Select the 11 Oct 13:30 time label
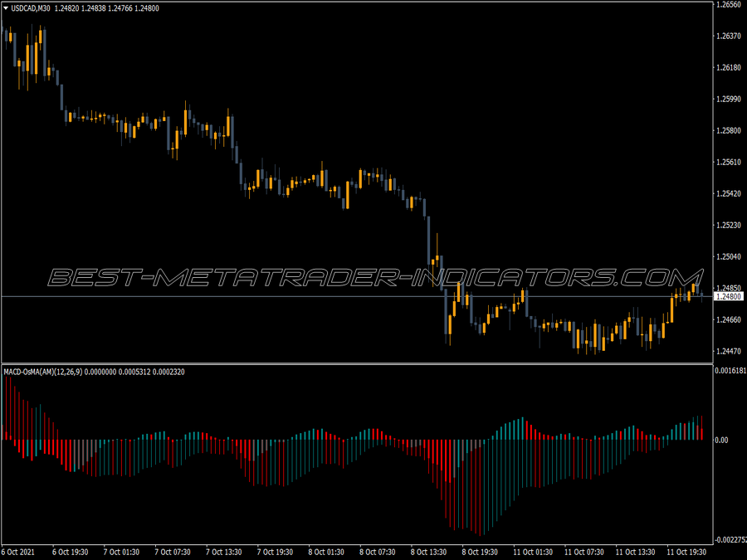Image resolution: width=747 pixels, height=560 pixels. (x=636, y=552)
